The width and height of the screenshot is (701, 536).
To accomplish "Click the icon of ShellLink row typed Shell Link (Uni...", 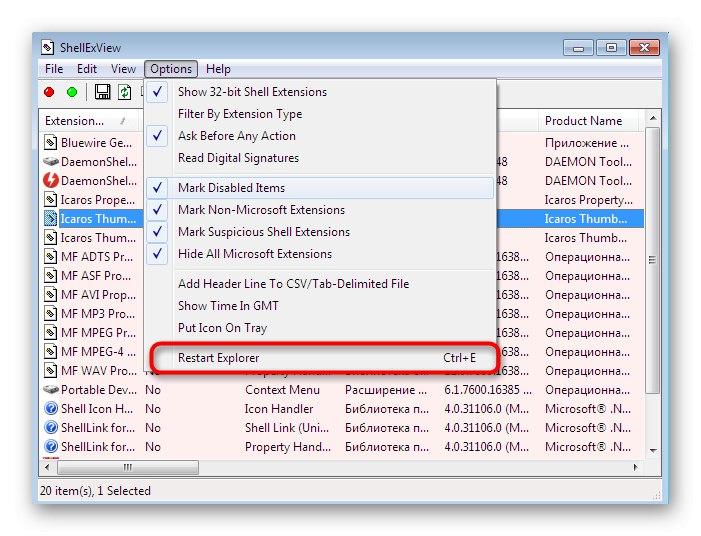I will [51, 427].
